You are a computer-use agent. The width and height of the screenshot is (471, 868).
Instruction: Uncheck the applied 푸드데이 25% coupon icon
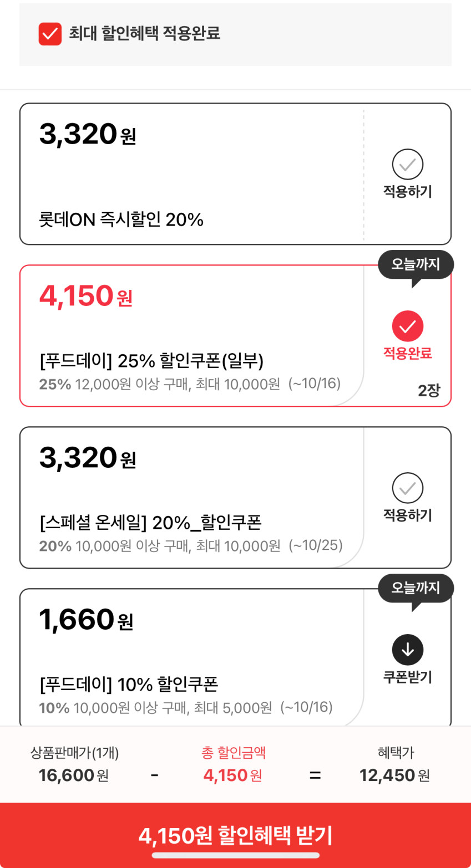tap(408, 326)
